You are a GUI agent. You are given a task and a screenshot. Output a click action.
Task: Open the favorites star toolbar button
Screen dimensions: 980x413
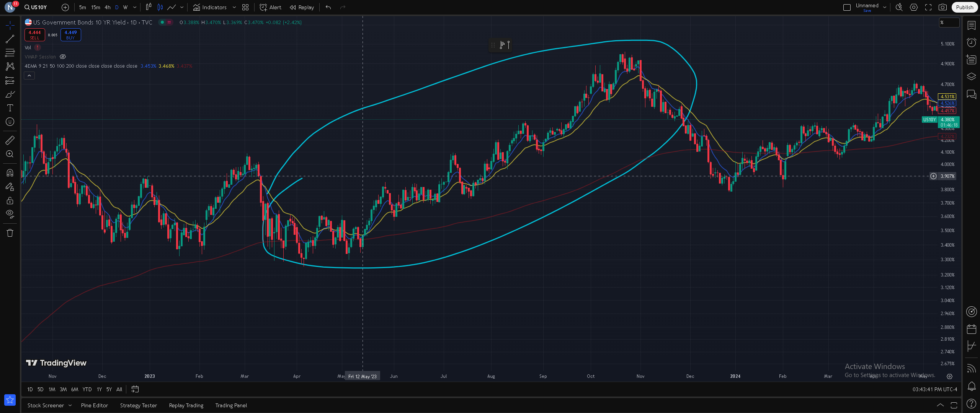(x=10, y=400)
